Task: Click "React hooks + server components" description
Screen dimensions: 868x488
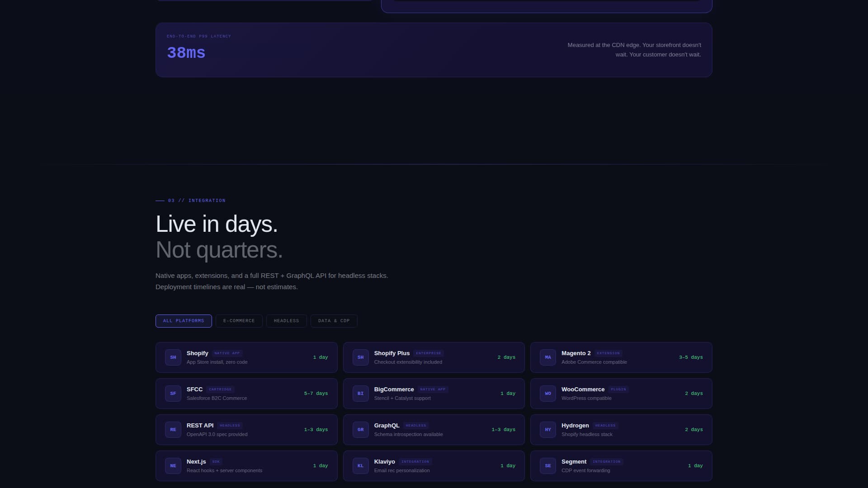Action: [x=224, y=471]
